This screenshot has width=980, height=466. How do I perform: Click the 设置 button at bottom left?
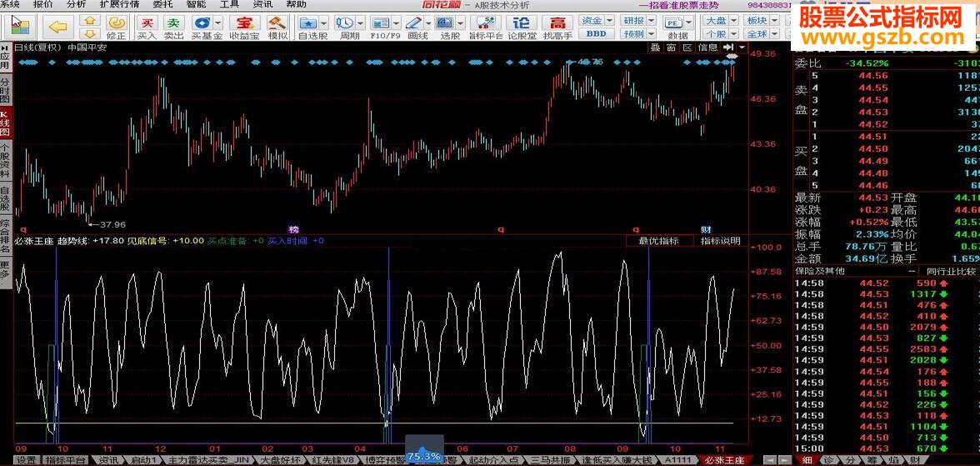pyautogui.click(x=27, y=459)
